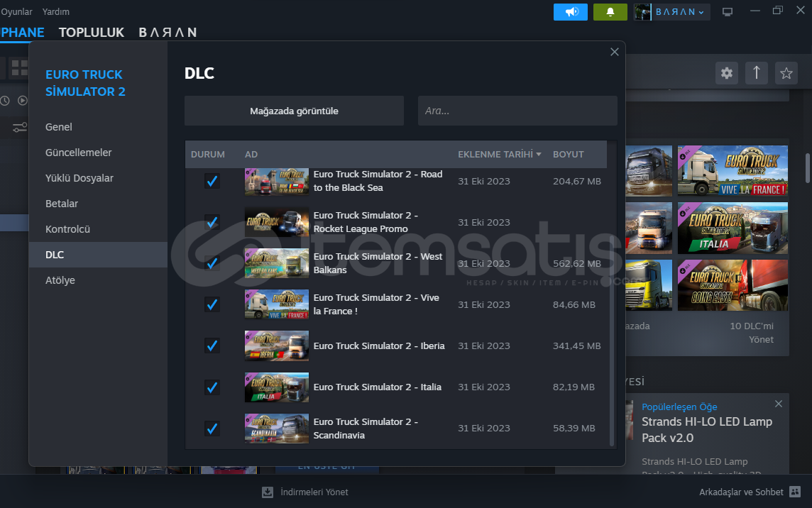
Task: Select Güncellemeler in the properties sidebar
Action: click(x=98, y=153)
